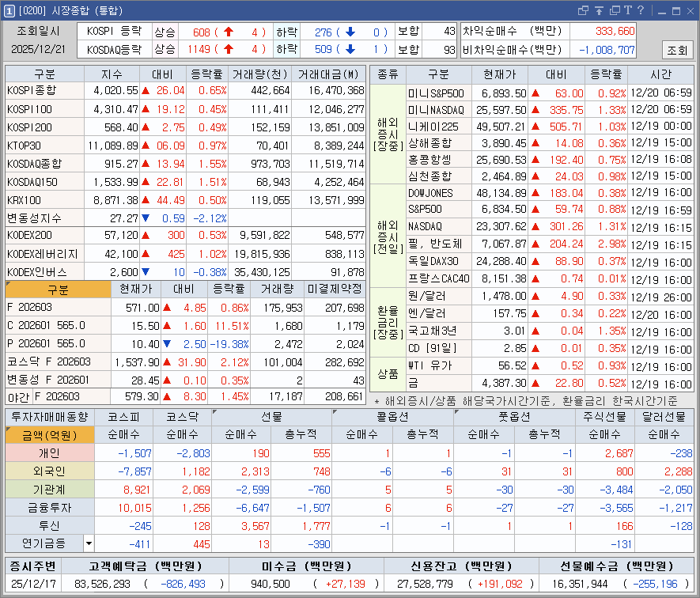
Task: Click the 고객예탁금 value 83,526,293
Action: coord(102,584)
